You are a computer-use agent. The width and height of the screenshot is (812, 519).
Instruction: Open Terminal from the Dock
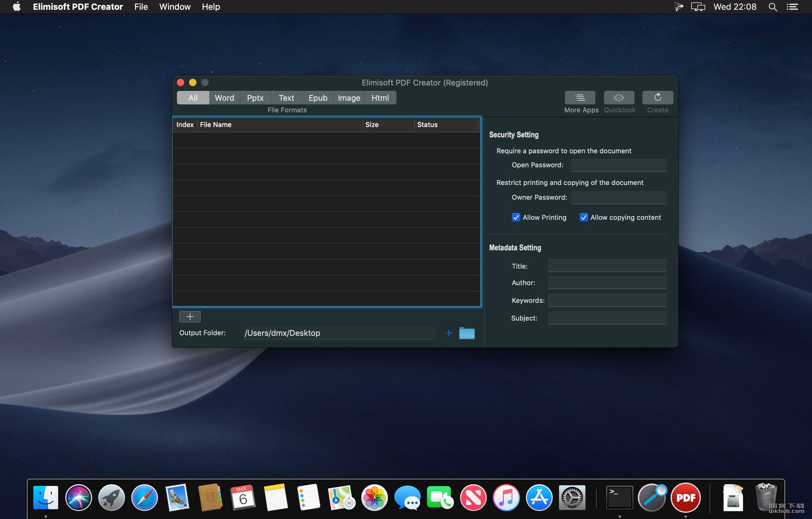620,497
